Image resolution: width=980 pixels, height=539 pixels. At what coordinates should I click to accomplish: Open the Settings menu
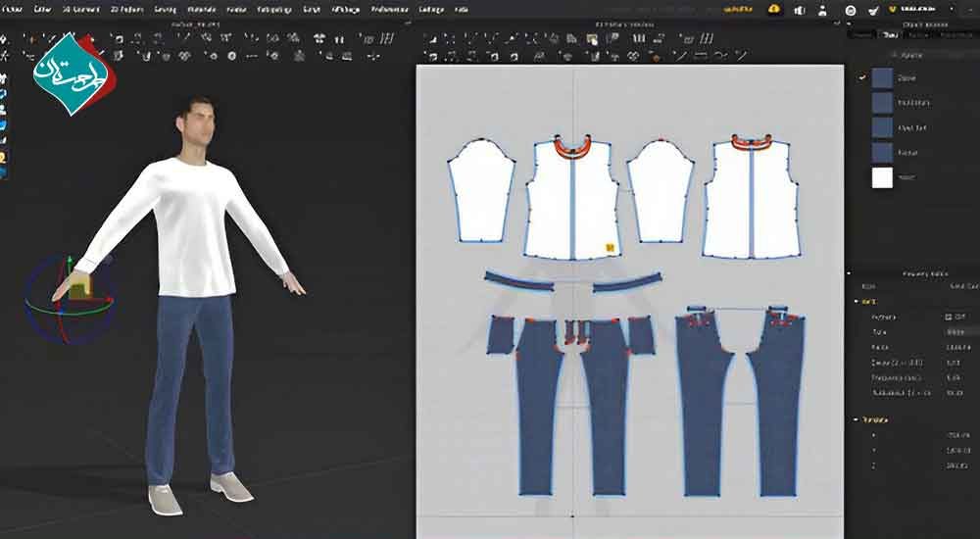coord(431,10)
